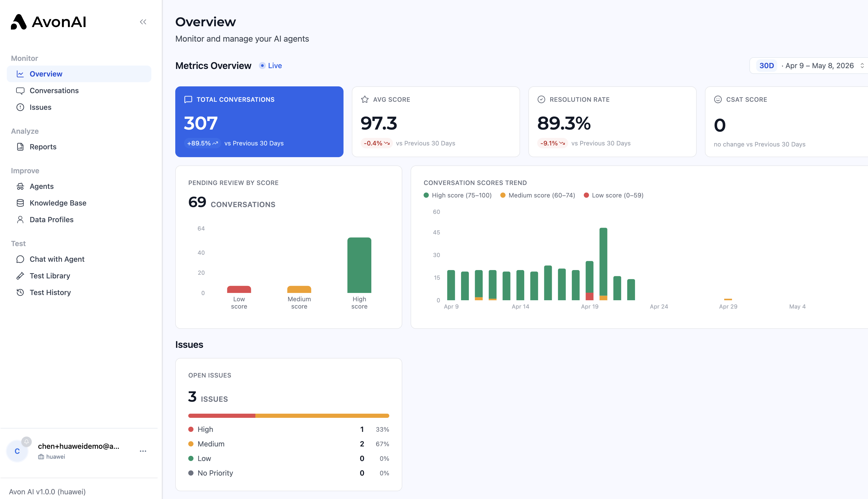Click the Overview chart icon in sidebar
Image resolution: width=868 pixels, height=499 pixels.
coord(20,74)
